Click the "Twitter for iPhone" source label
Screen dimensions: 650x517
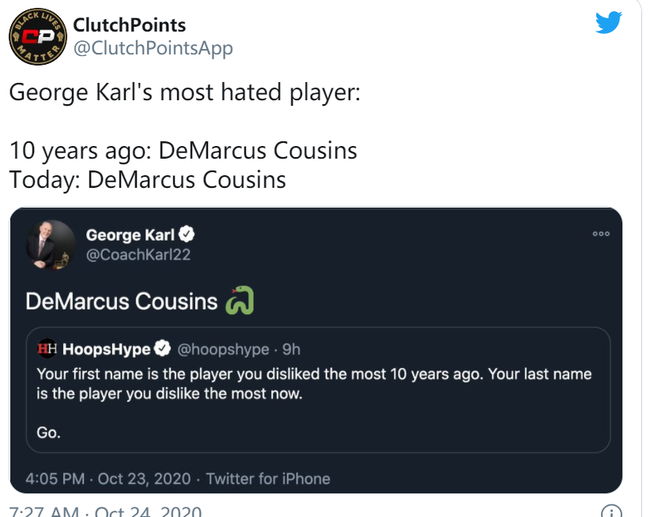click(268, 478)
